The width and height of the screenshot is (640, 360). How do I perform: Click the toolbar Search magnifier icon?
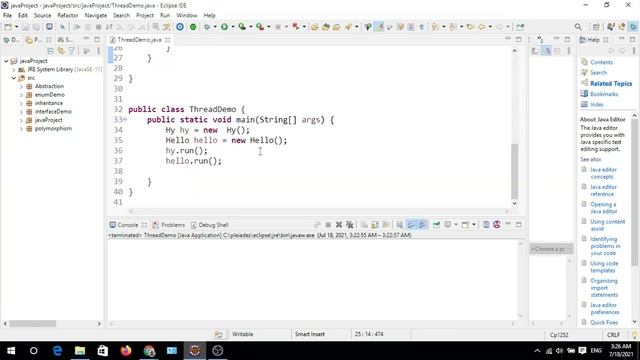point(578,27)
